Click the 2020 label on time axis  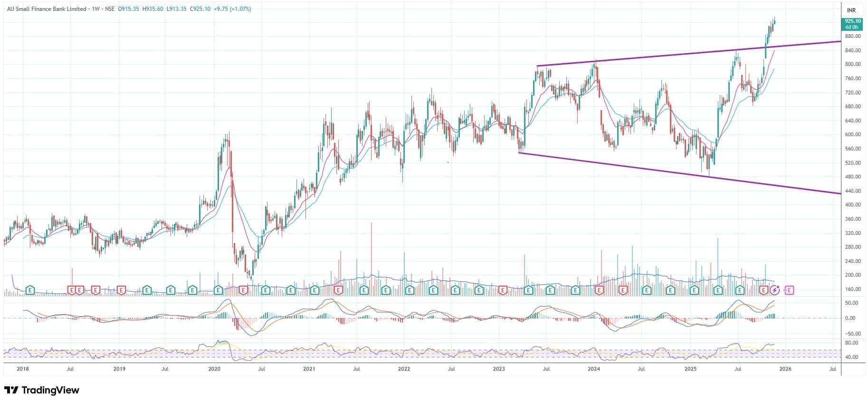[x=214, y=369]
